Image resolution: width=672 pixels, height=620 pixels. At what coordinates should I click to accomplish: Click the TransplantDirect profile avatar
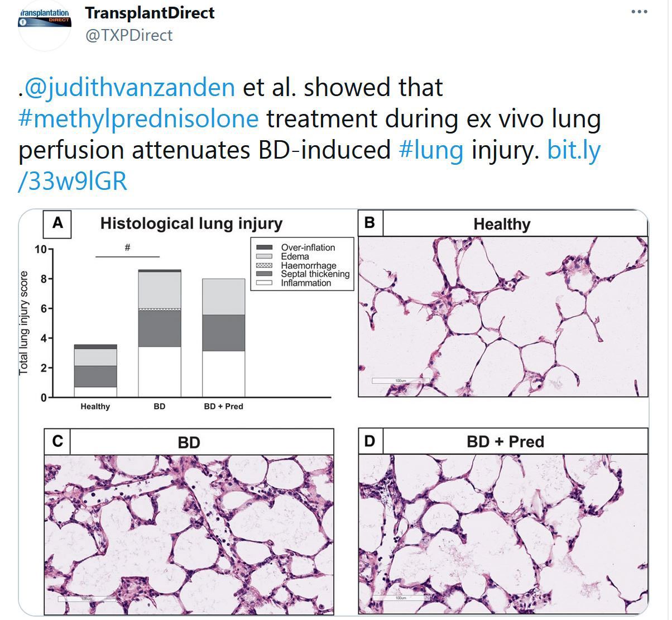44,25
